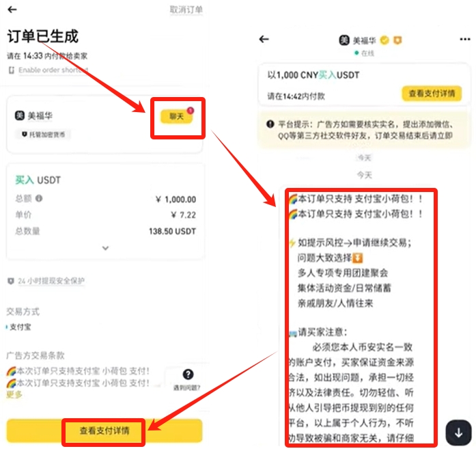476x451 pixels.
Task: Tap the 托管加密货币 escrow badge
Action: pos(43,134)
